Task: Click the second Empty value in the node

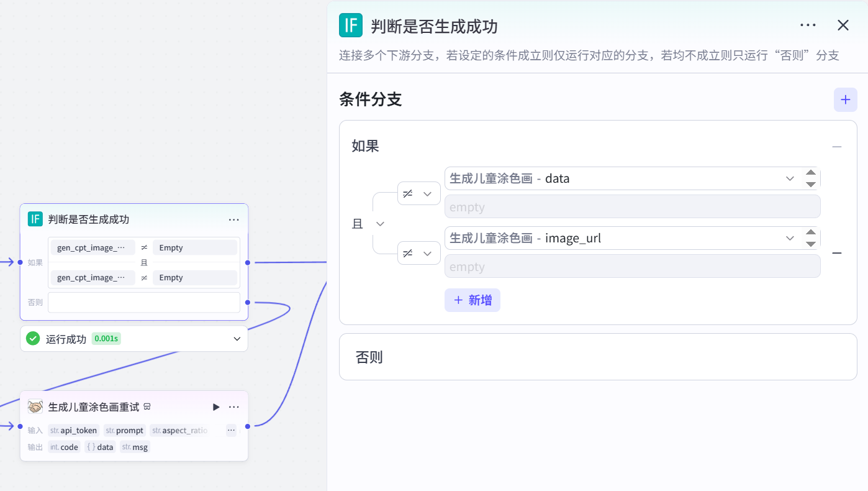Action: tap(195, 277)
